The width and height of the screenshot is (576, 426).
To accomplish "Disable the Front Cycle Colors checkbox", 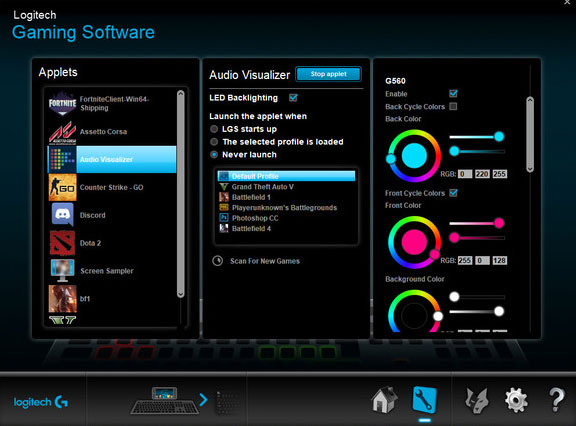I will point(453,192).
